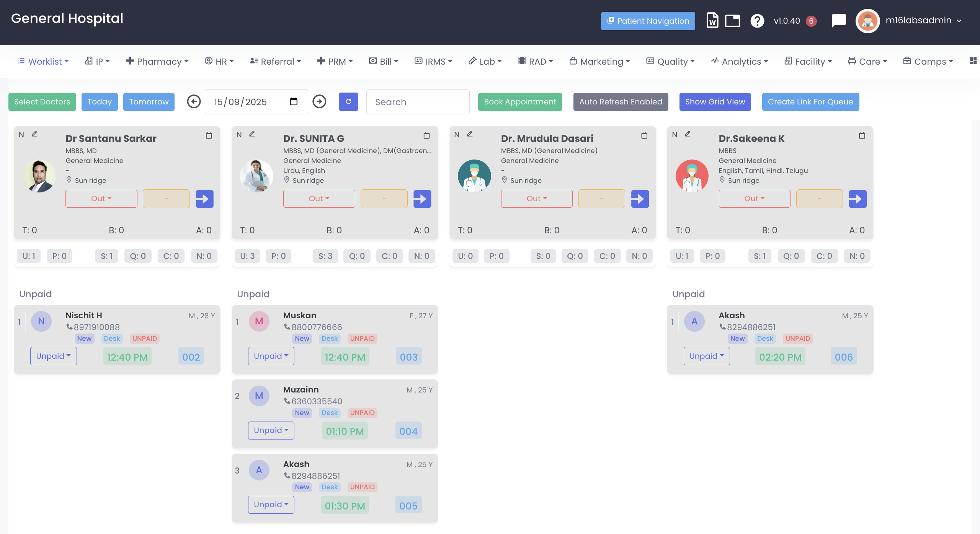The image size is (980, 534).
Task: Toggle the Auto Refresh Enabled button
Action: [621, 102]
